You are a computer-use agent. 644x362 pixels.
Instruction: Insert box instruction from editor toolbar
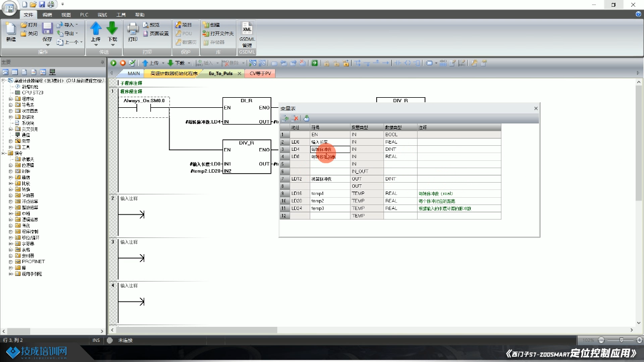(417, 63)
